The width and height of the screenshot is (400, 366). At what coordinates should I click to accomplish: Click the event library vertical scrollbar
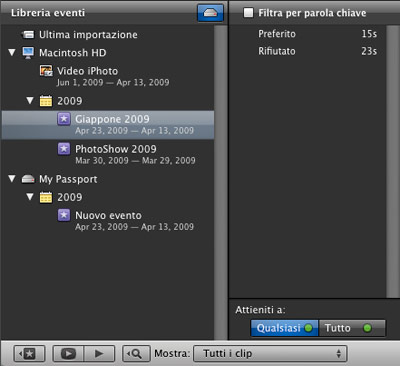tap(220, 182)
